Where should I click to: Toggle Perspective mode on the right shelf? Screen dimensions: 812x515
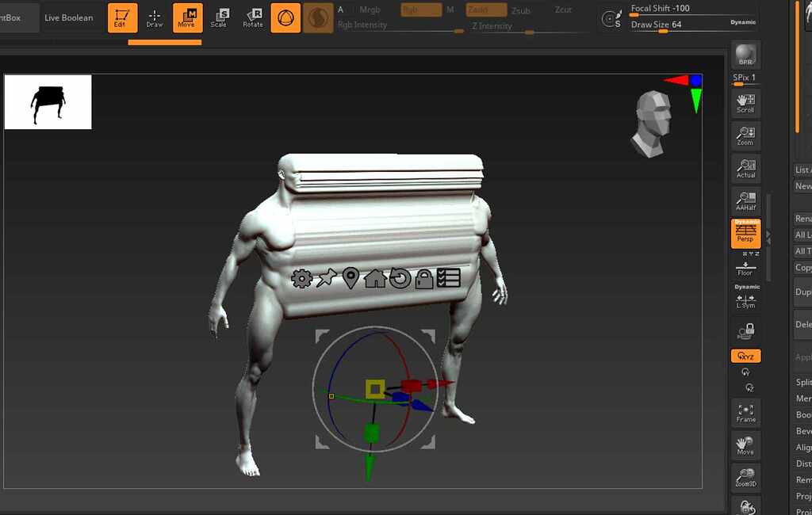[744, 233]
